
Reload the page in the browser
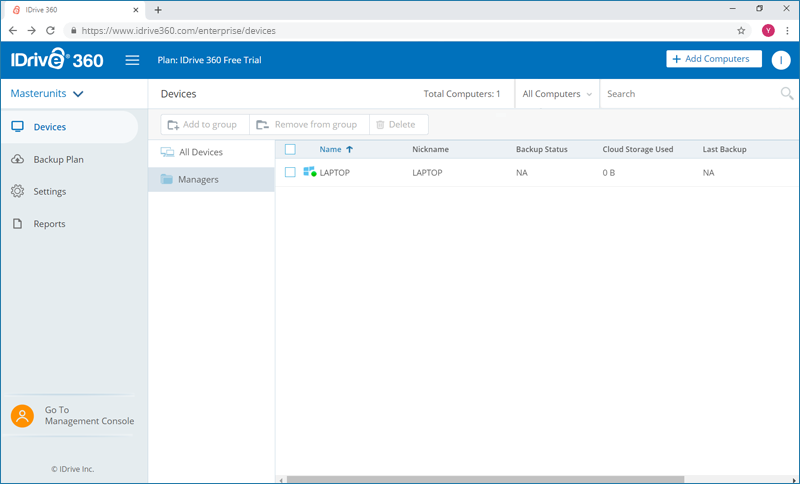click(50, 31)
